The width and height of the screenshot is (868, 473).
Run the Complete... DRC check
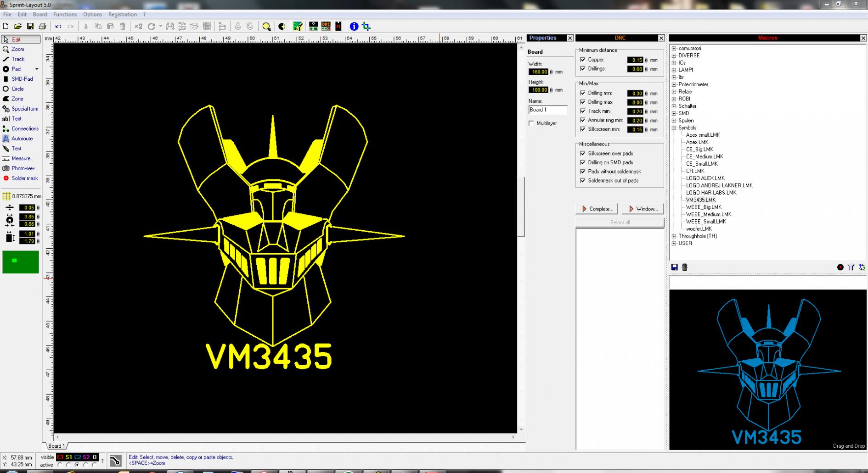point(597,209)
